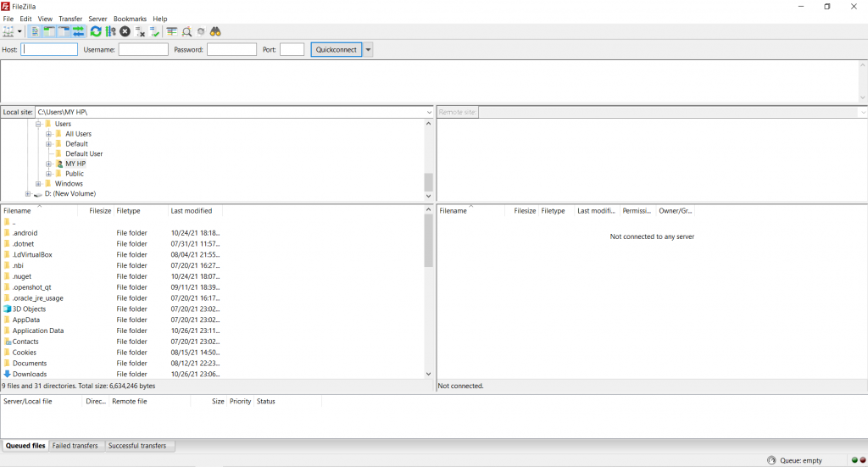868x467 pixels.
Task: Collapse the Users tree node
Action: point(38,124)
